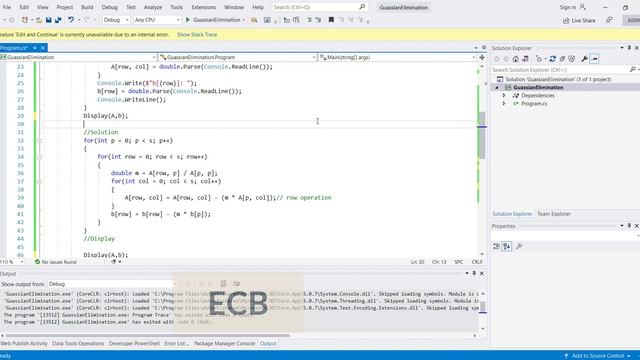Collapse the outer for loop at line 32

point(40,140)
